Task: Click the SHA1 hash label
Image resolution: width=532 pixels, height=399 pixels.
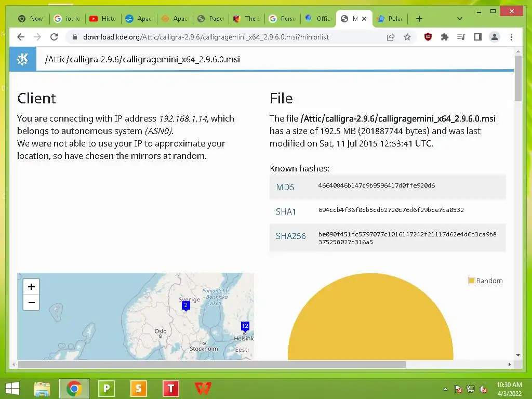Action: (x=286, y=212)
